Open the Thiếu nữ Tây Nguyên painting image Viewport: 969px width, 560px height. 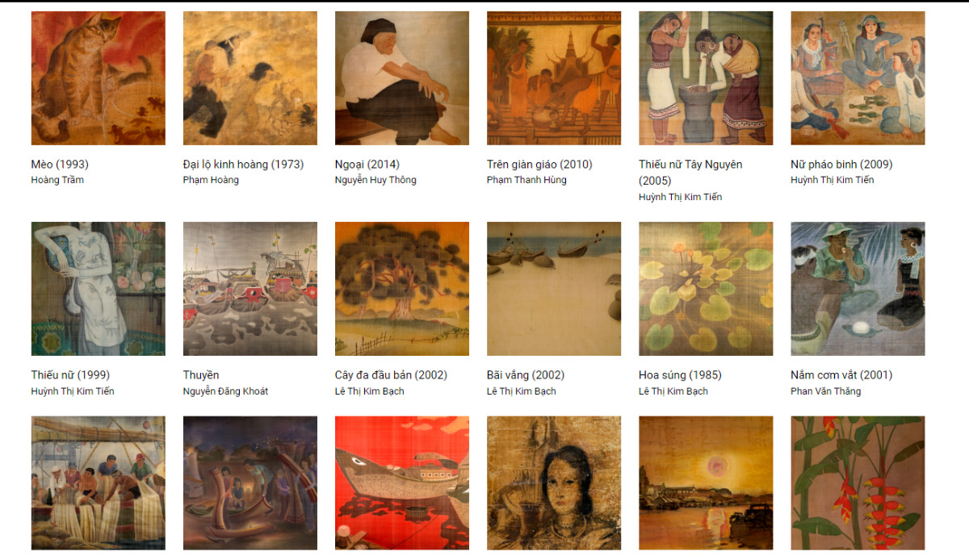tap(706, 78)
